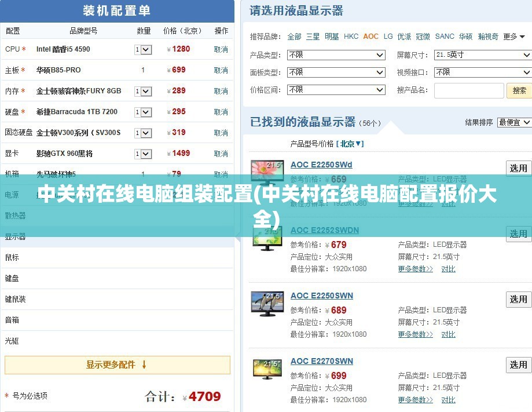Choose 选用 for AOC E2250SWN
532x412 pixels.
[x=519, y=300]
